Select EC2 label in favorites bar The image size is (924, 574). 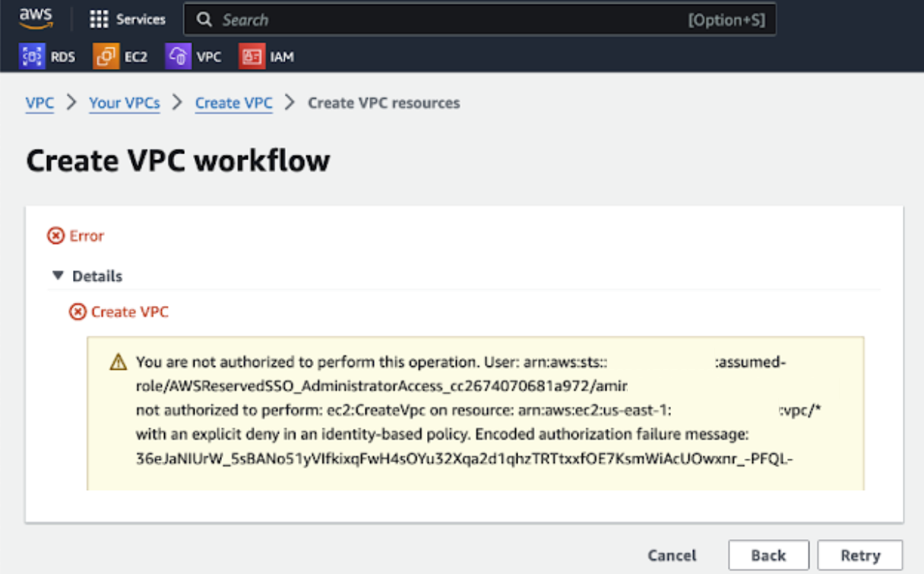[x=136, y=57]
